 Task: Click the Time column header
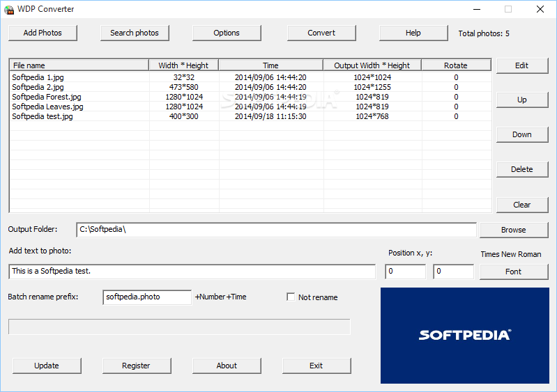[x=271, y=65]
